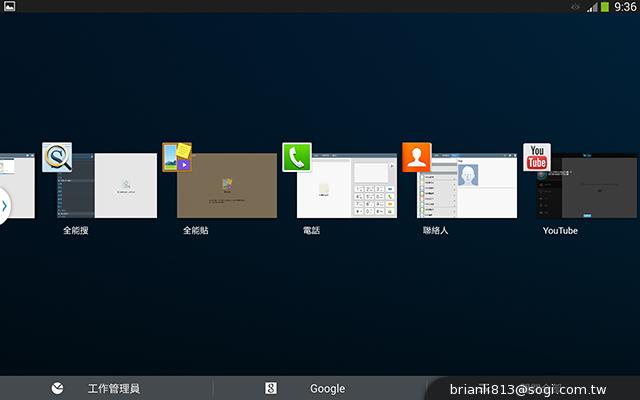The image size is (640, 400).
Task: Open the 電話 dialer thumbnail
Action: (347, 185)
